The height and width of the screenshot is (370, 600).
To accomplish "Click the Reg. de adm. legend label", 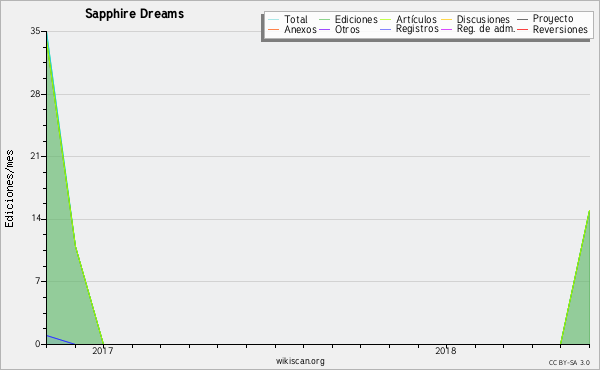I will click(x=486, y=29).
